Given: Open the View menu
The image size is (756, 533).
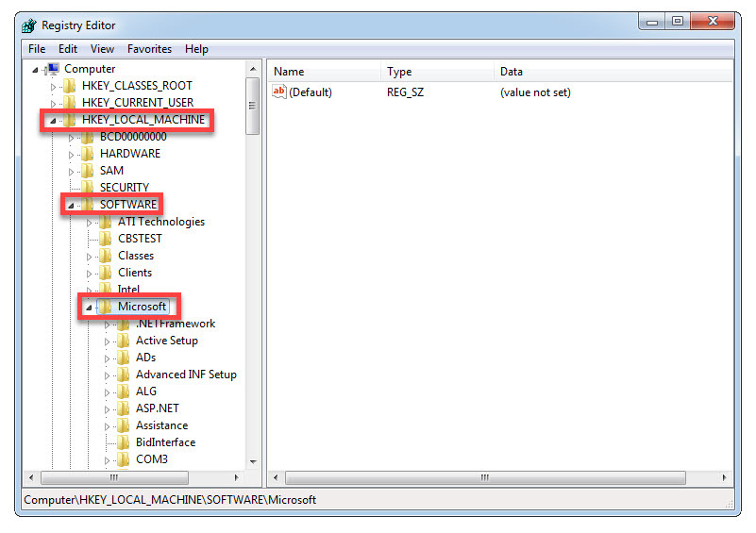Looking at the screenshot, I should tap(102, 49).
